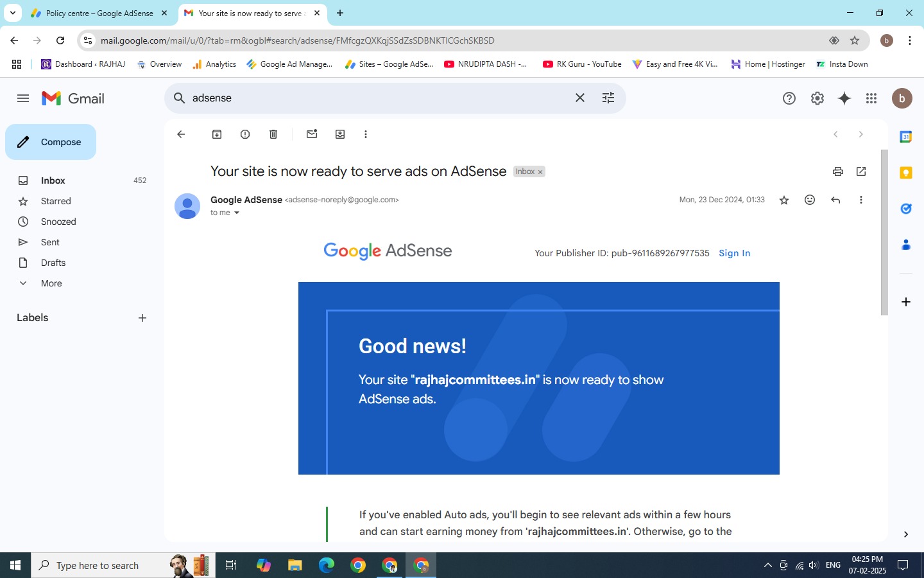Screen dimensions: 924x578
Task: Open Gemini sparkle icon
Action: tap(844, 98)
